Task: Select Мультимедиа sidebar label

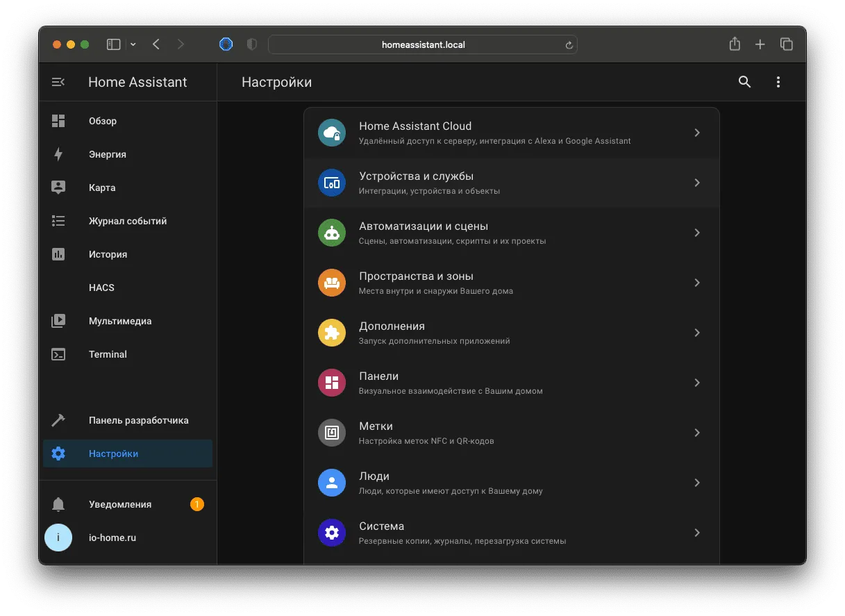Action: click(120, 321)
